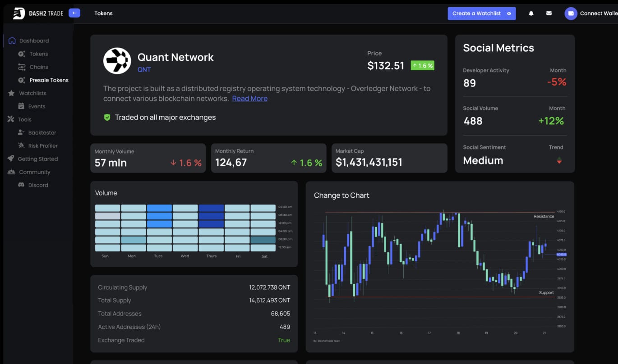
Task: Click the Create a Watchlist button
Action: pos(481,13)
